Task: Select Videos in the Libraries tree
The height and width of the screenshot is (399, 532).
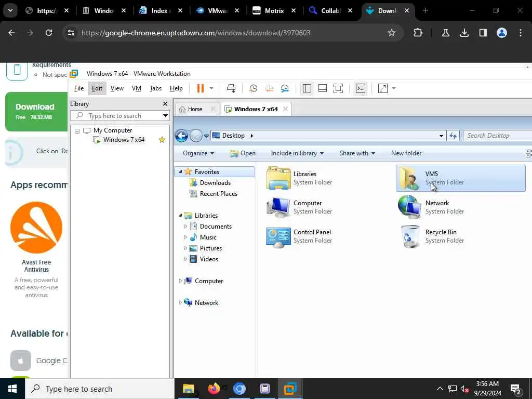Action: click(x=209, y=259)
